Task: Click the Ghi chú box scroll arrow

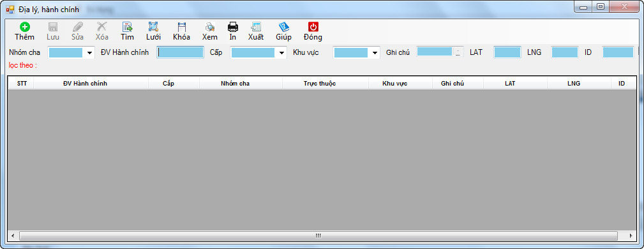Action: 458,52
